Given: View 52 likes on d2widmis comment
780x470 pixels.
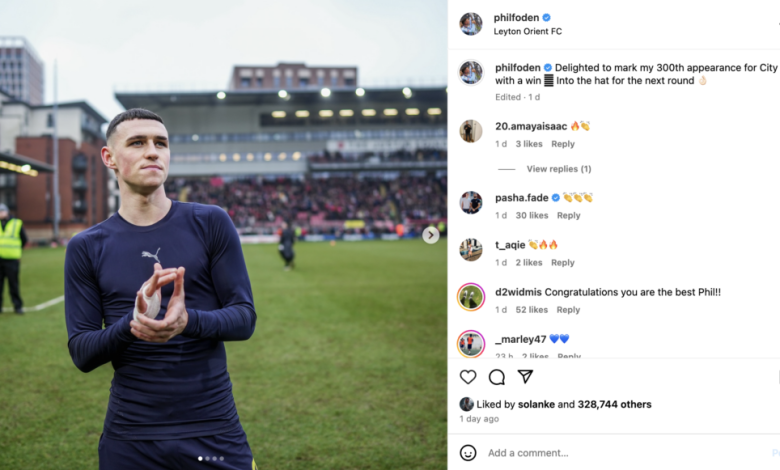Looking at the screenshot, I should click(531, 310).
